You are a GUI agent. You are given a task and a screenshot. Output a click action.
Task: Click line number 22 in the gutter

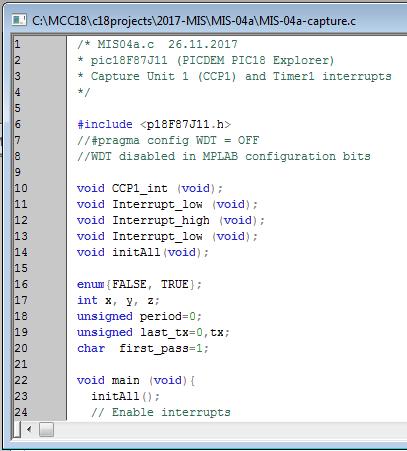tap(21, 380)
